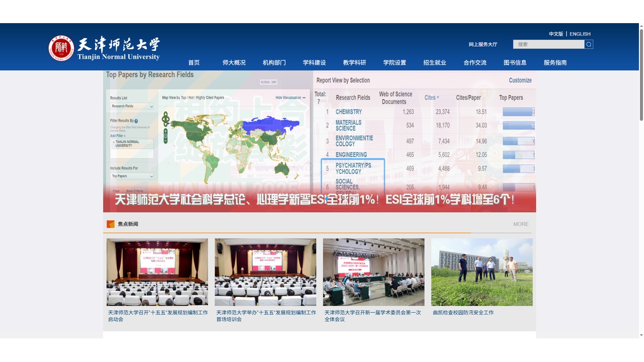
Task: Click the map reset globe icon
Action: pyautogui.click(x=166, y=136)
